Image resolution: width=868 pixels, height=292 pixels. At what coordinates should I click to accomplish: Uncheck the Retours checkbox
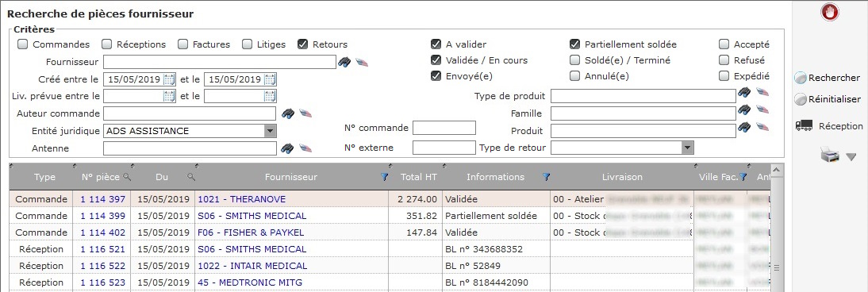tap(302, 44)
